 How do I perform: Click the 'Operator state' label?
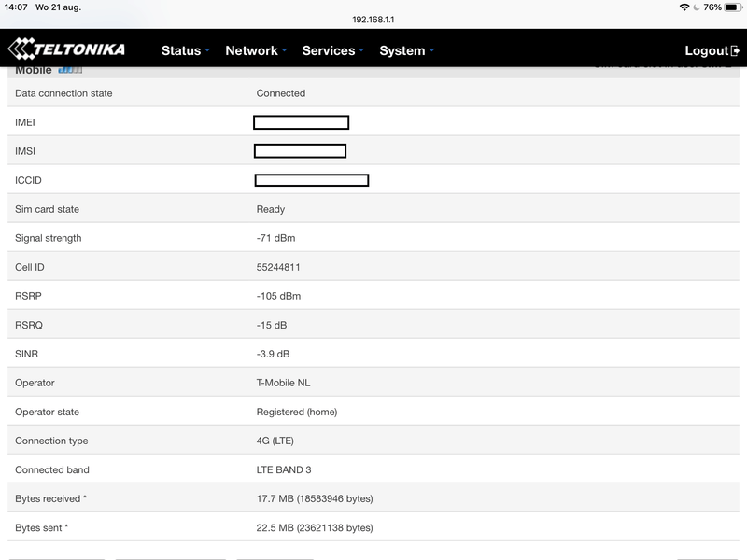pos(47,412)
